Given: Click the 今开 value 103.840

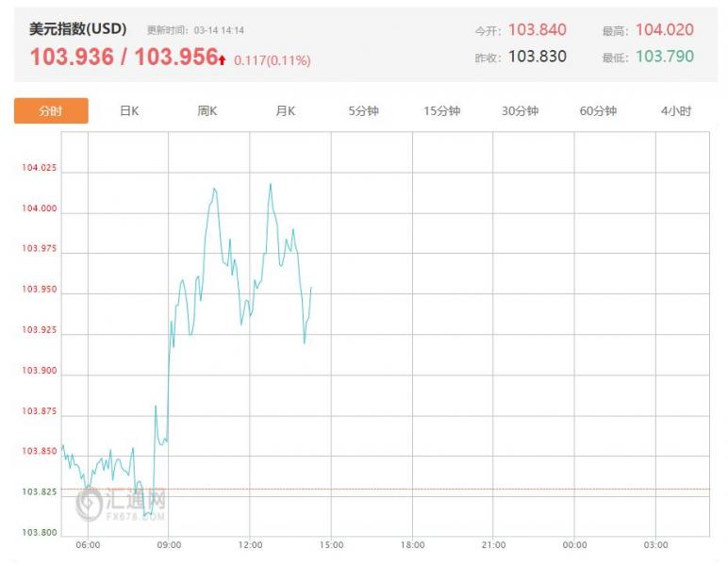Looking at the screenshot, I should 537,30.
